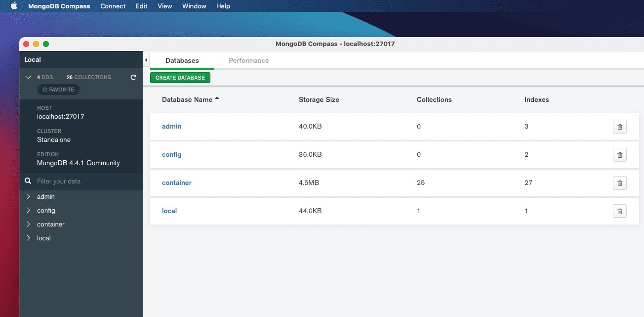
Task: Delete the container database via trash icon
Action: point(620,183)
